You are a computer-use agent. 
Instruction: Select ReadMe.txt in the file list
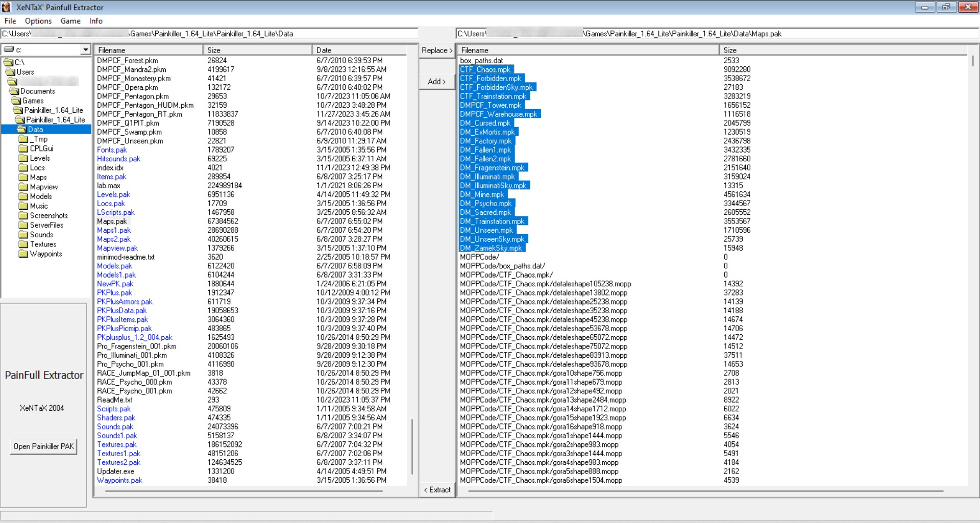tap(114, 400)
